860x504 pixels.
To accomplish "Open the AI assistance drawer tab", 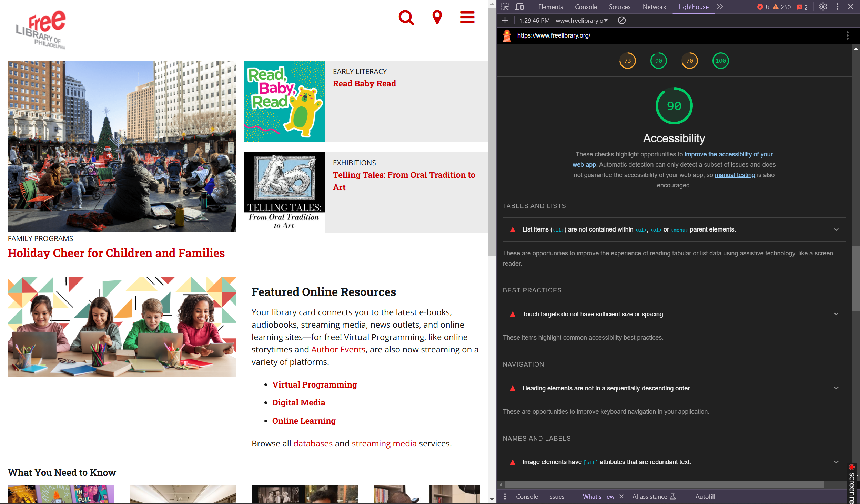I will [654, 496].
